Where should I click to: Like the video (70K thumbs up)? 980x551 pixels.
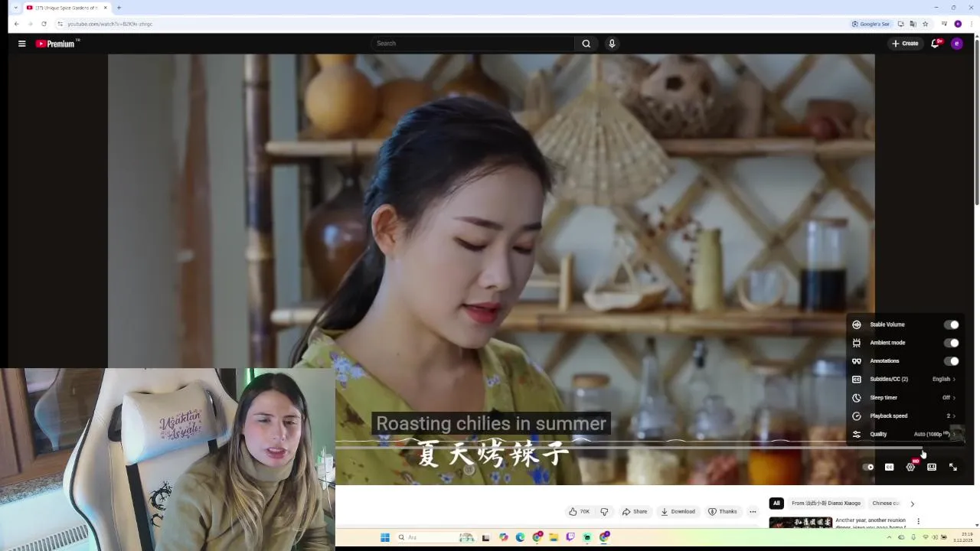[579, 511]
